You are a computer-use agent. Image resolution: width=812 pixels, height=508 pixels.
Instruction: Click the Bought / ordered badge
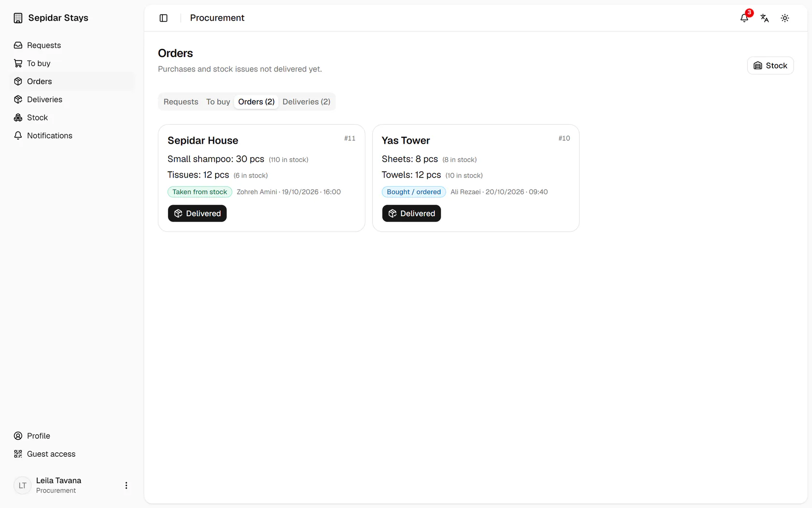tap(414, 192)
